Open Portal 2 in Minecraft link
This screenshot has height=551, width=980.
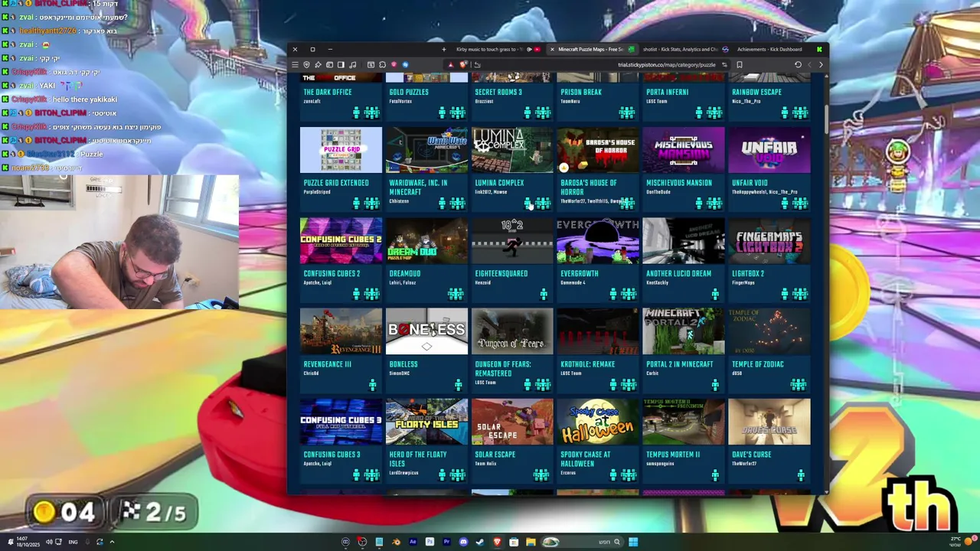coord(679,364)
